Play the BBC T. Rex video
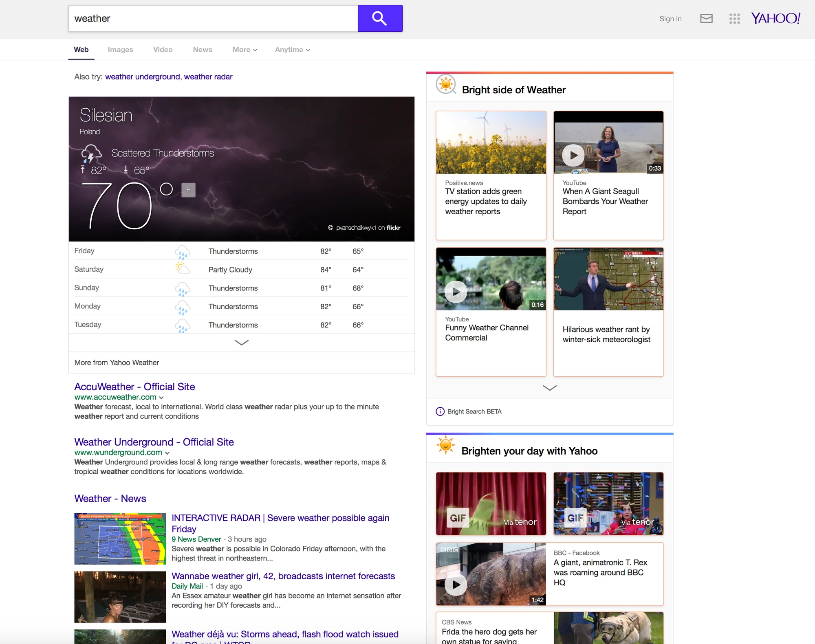 pyautogui.click(x=456, y=585)
